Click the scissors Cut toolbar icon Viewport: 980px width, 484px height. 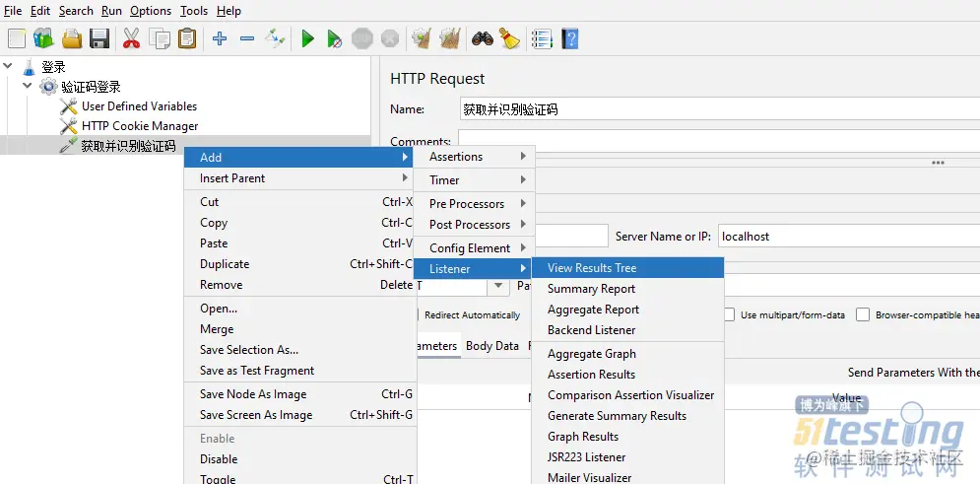coord(131,38)
